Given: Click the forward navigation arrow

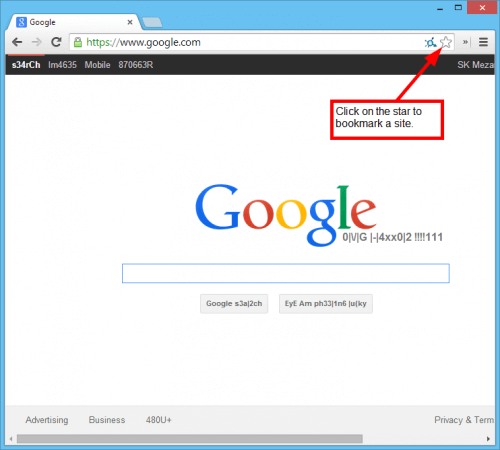Looking at the screenshot, I should click(36, 42).
